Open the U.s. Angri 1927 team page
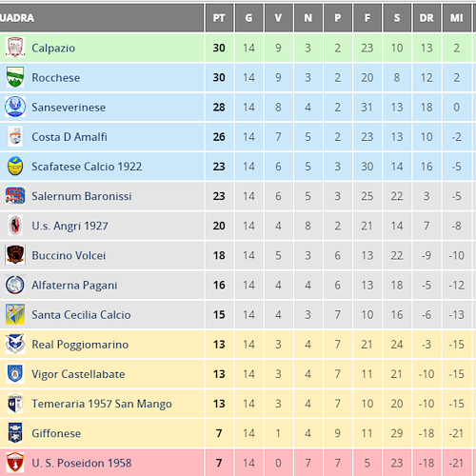 click(x=69, y=226)
